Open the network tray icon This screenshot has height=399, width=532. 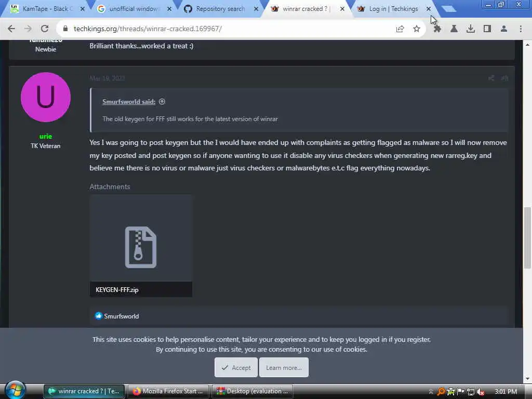click(x=471, y=392)
